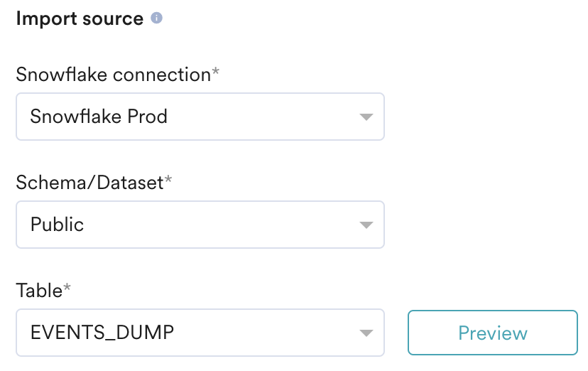Viewport: 588px width, 371px height.
Task: Click the Table dropdown caret icon
Action: (366, 333)
